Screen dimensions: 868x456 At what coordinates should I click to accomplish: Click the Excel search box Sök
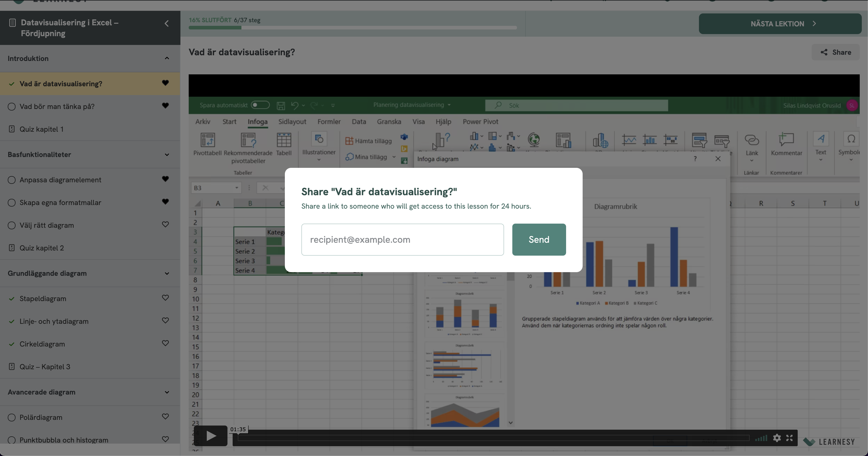point(576,105)
